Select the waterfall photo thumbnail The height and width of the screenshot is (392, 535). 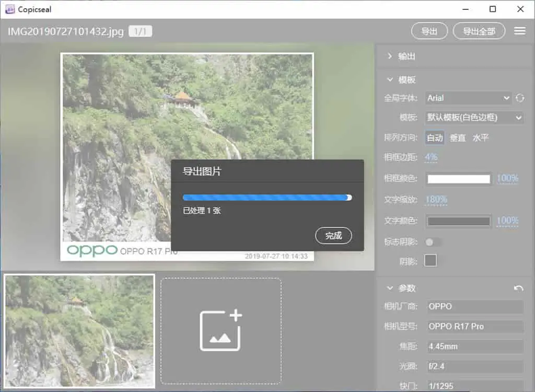point(79,331)
